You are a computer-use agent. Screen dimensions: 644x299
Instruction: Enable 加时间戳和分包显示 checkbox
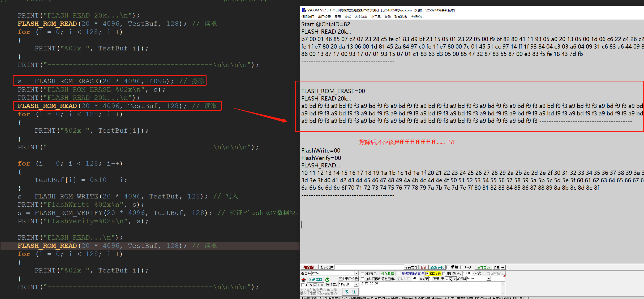click(x=362, y=279)
